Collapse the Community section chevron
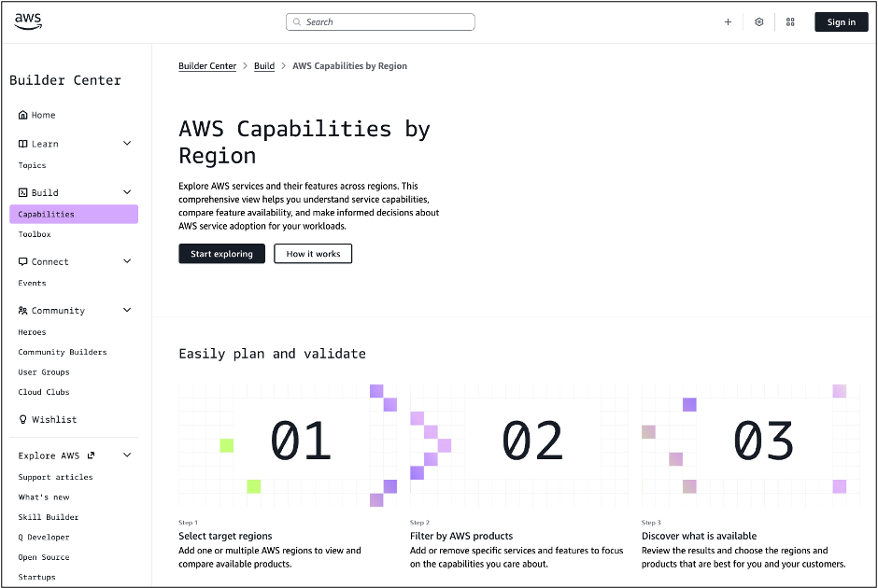 point(127,311)
